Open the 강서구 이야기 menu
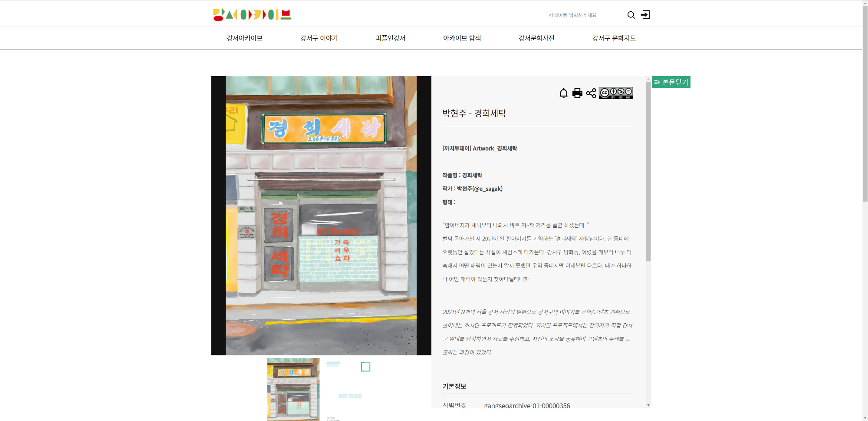This screenshot has height=421, width=868. 319,38
